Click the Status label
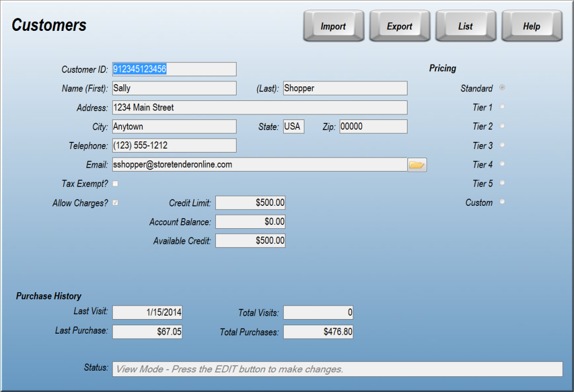Screen dimensions: 574x392 96,367
